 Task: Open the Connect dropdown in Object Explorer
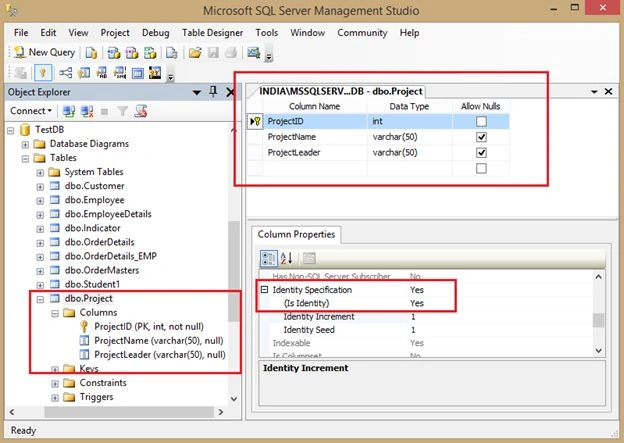31,111
